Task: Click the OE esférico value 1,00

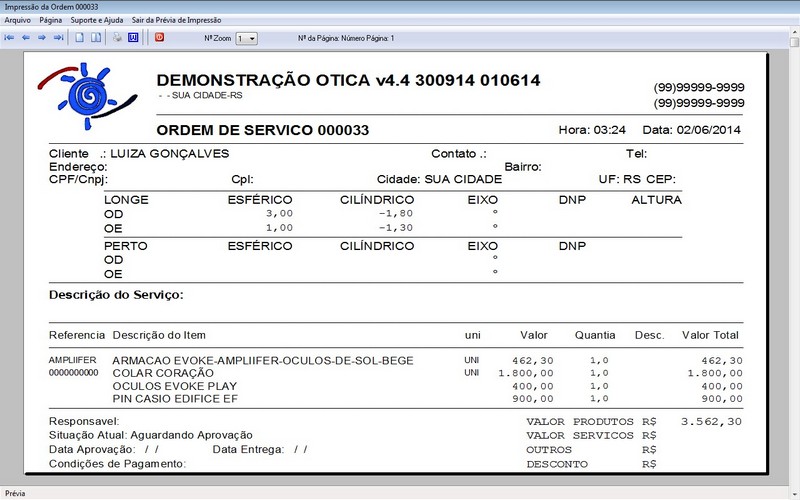Action: (280, 228)
